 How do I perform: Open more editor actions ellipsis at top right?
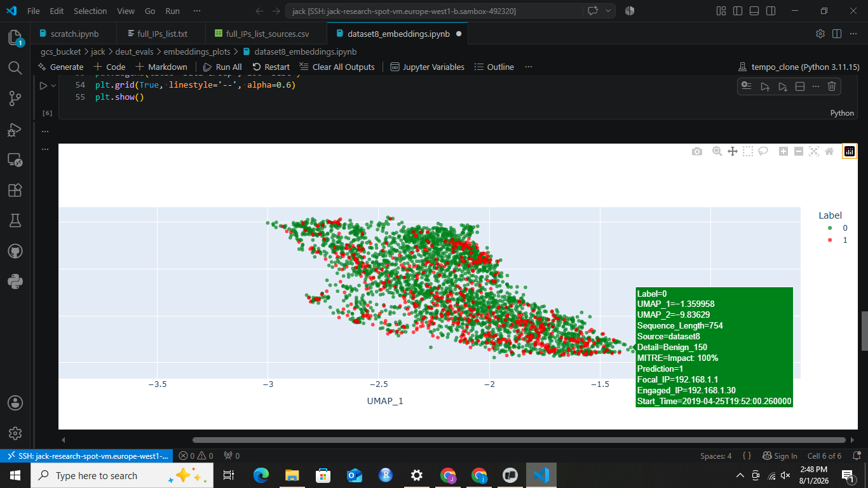853,34
